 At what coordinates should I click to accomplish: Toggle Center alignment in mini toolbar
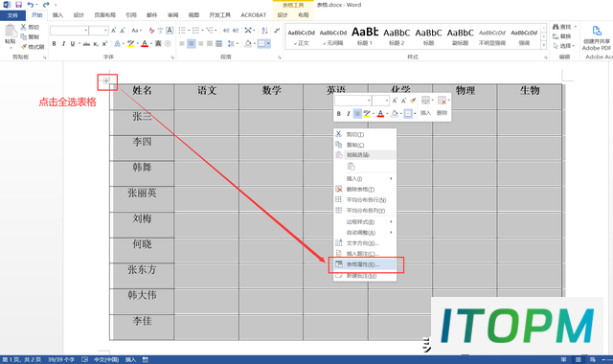click(x=357, y=114)
